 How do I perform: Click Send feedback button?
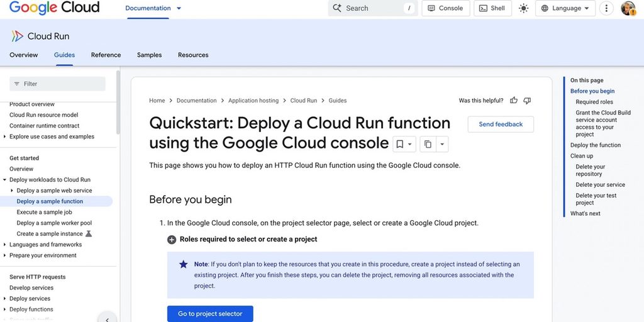coord(501,124)
